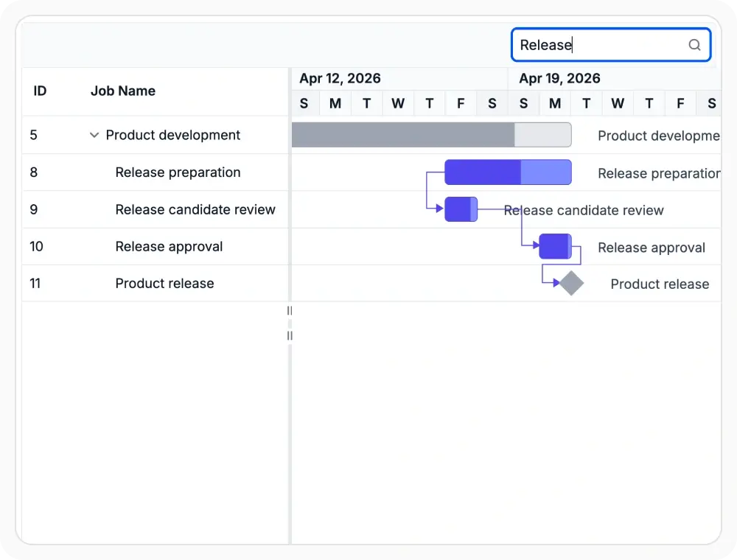The height and width of the screenshot is (560, 737).
Task: Click the Release preparation task bar
Action: pyautogui.click(x=508, y=172)
